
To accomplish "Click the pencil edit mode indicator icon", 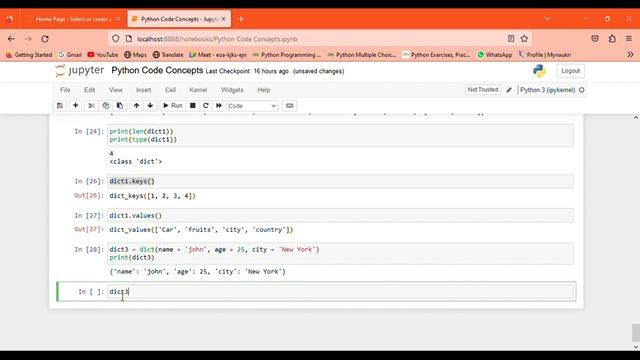I will pyautogui.click(x=509, y=90).
